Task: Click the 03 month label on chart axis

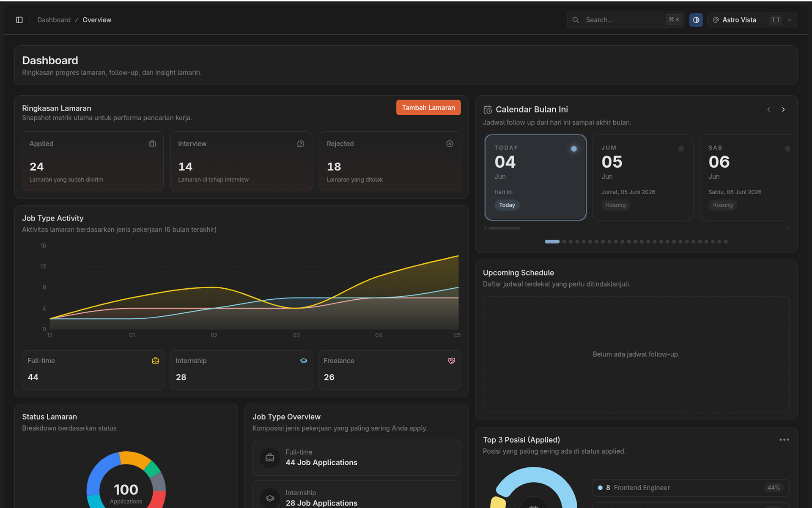Action: 296,335
